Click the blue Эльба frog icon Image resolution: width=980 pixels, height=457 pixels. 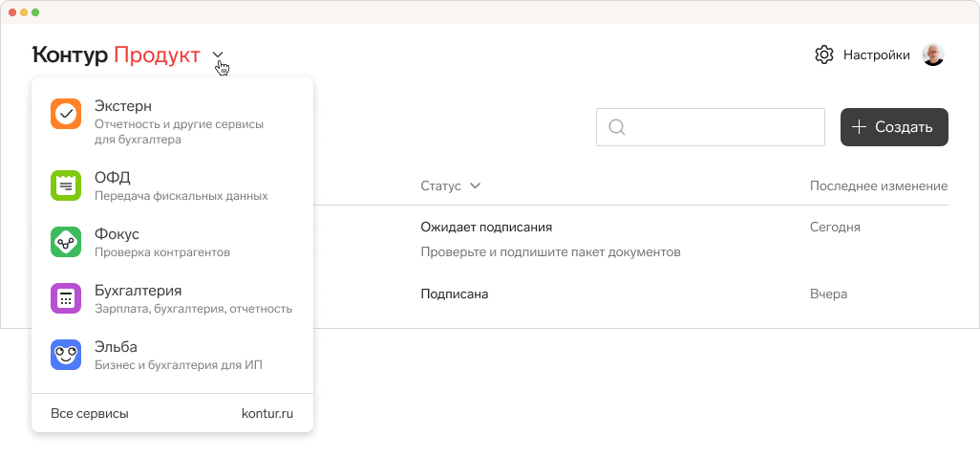click(66, 355)
